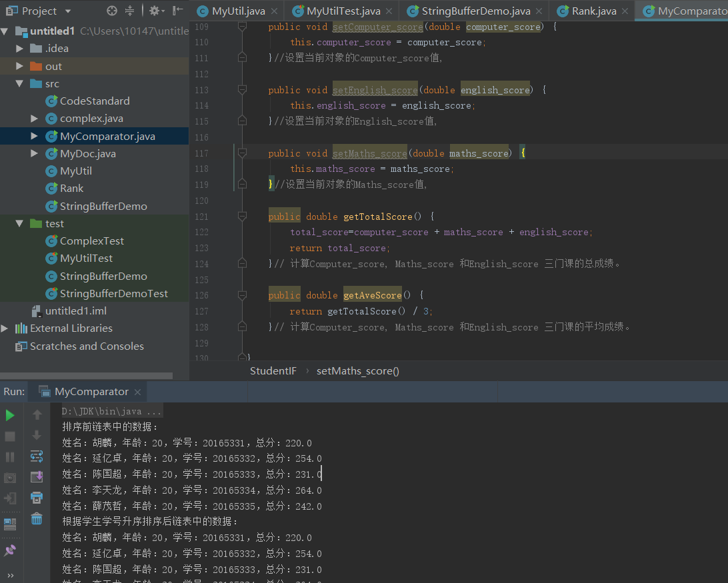Fold the getAveScore method at line 126
The width and height of the screenshot is (728, 583).
[x=242, y=294]
